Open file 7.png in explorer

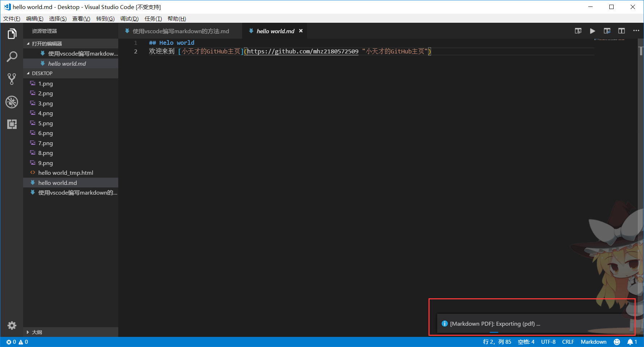(x=71, y=143)
